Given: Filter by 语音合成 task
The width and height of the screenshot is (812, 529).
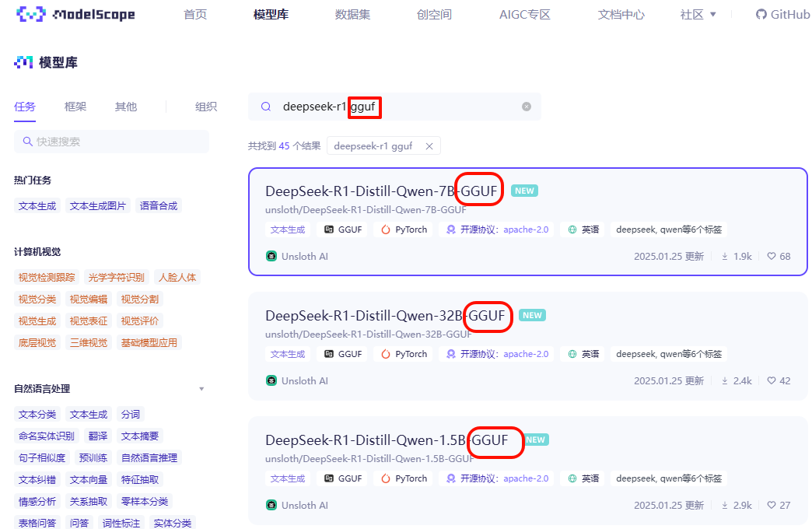Looking at the screenshot, I should 159,205.
